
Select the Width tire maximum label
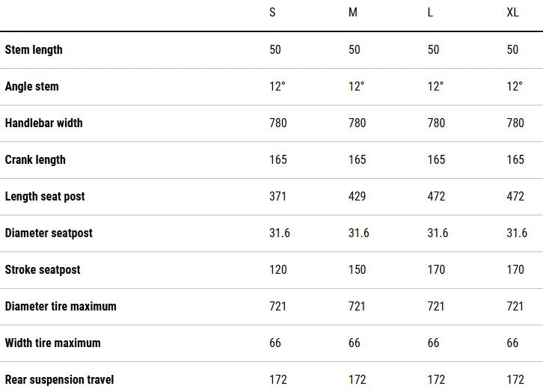tap(52, 343)
